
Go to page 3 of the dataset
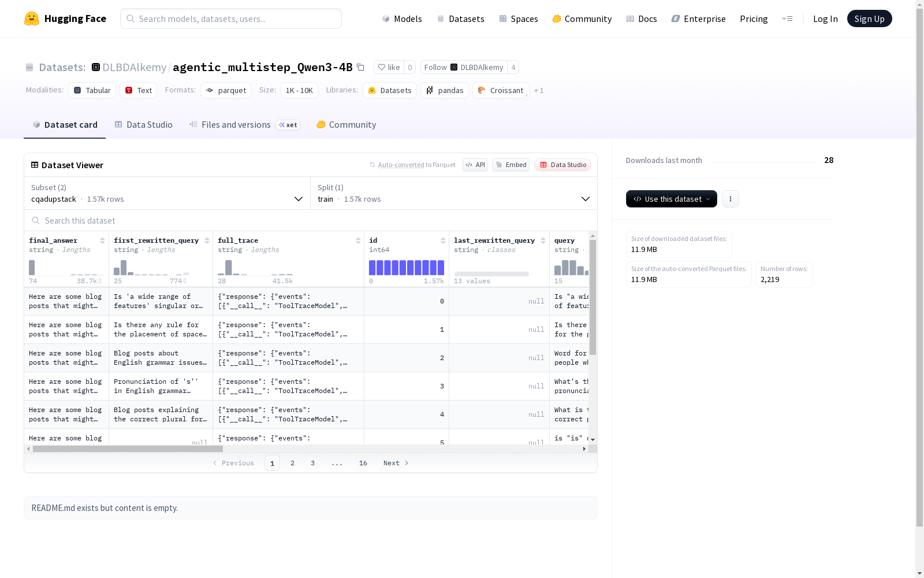click(313, 463)
